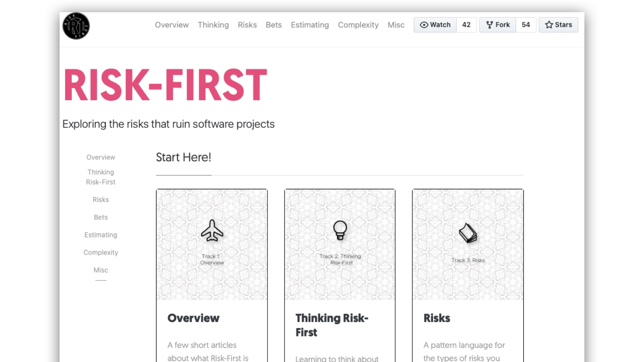
Task: Click the lightbulb icon in Thinking card
Action: pyautogui.click(x=340, y=230)
